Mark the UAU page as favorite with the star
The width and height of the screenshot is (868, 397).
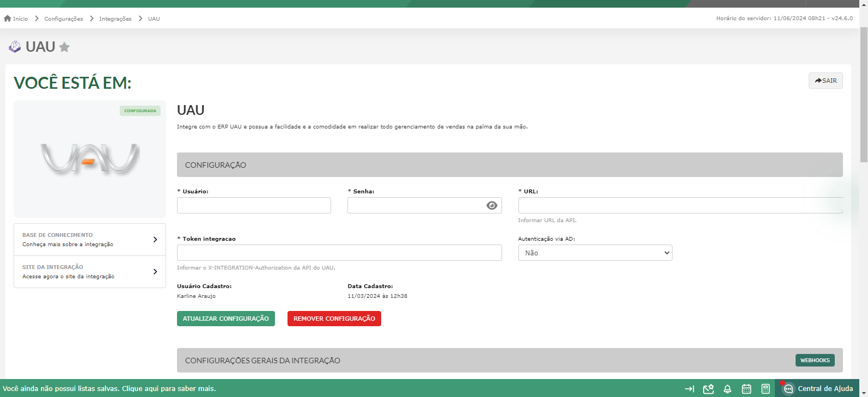(64, 47)
